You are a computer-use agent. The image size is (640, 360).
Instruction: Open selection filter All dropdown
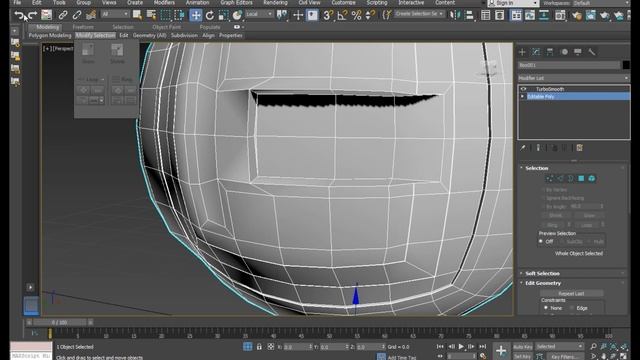pyautogui.click(x=115, y=14)
